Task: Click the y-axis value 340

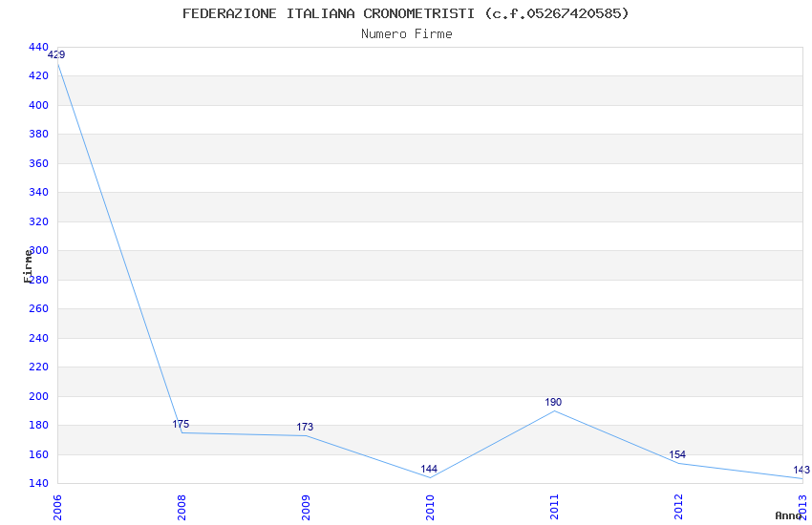Action: pyautogui.click(x=39, y=193)
